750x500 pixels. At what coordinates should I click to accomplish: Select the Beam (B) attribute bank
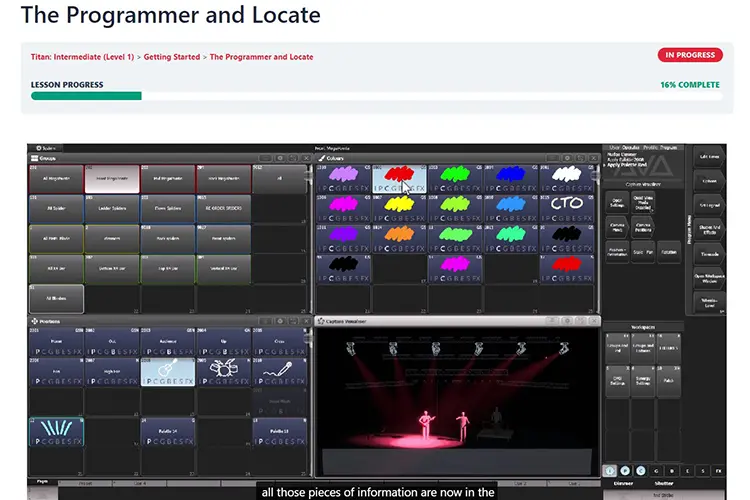point(672,471)
